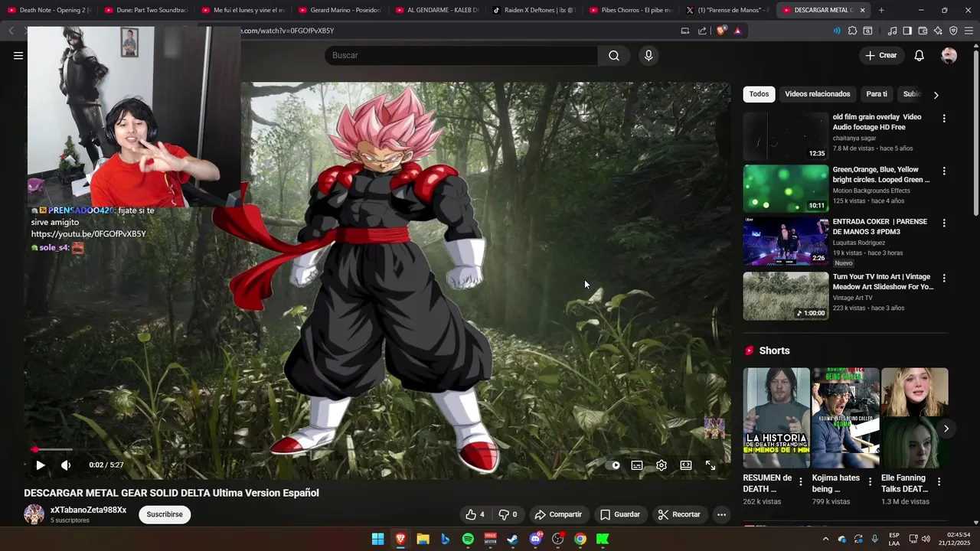Click into the Buscar search field
Image resolution: width=980 pixels, height=551 pixels.
pos(462,55)
